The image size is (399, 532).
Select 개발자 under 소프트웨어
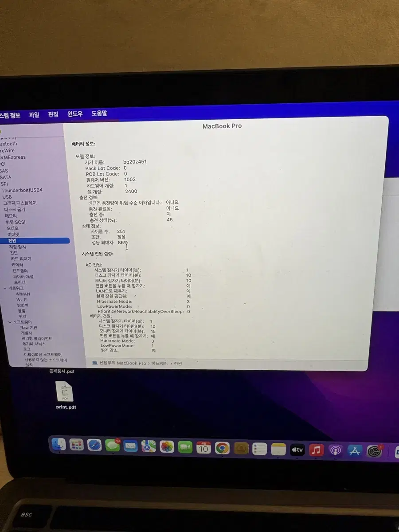pos(27,333)
